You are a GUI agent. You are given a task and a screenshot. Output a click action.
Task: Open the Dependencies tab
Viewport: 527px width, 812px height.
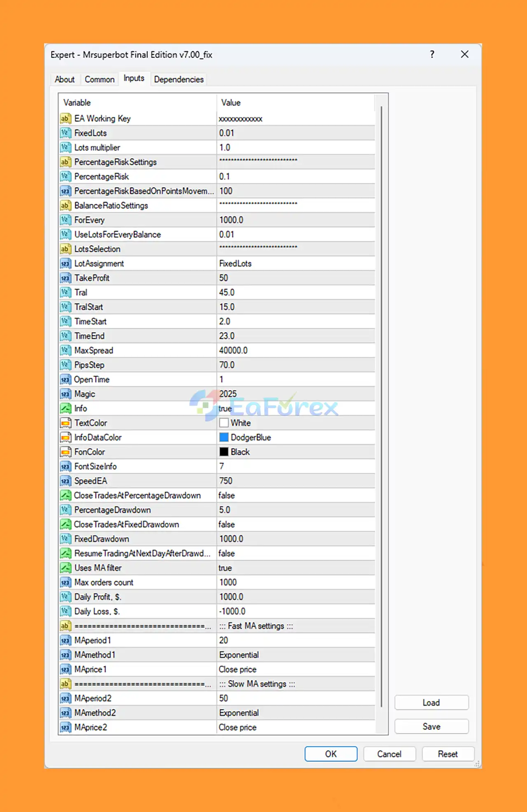point(179,80)
